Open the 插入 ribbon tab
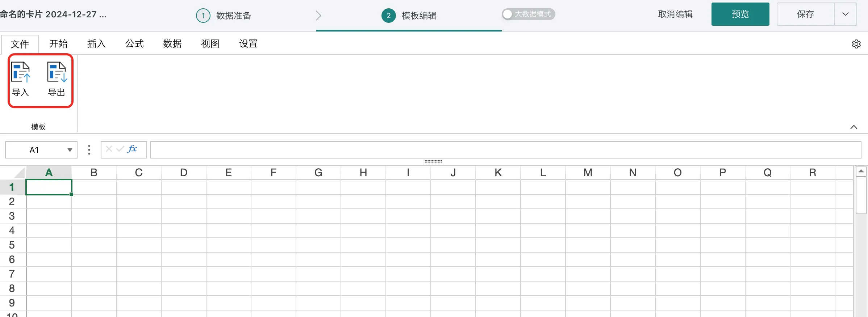Screen dimensions: 868x317 [x=96, y=44]
